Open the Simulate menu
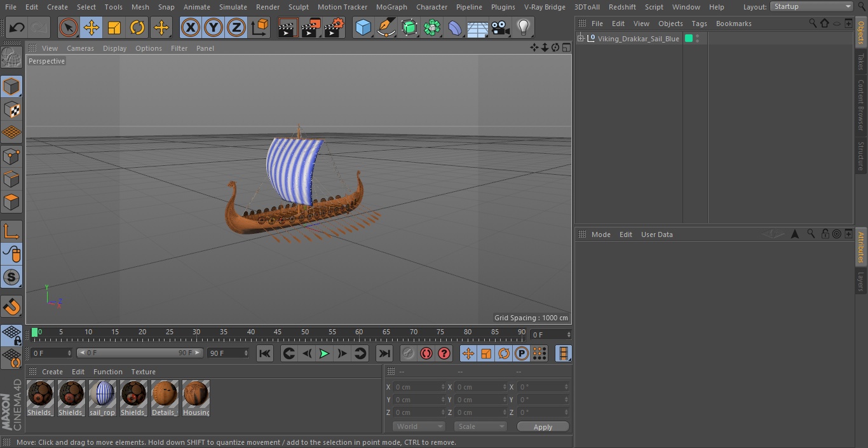 tap(233, 7)
